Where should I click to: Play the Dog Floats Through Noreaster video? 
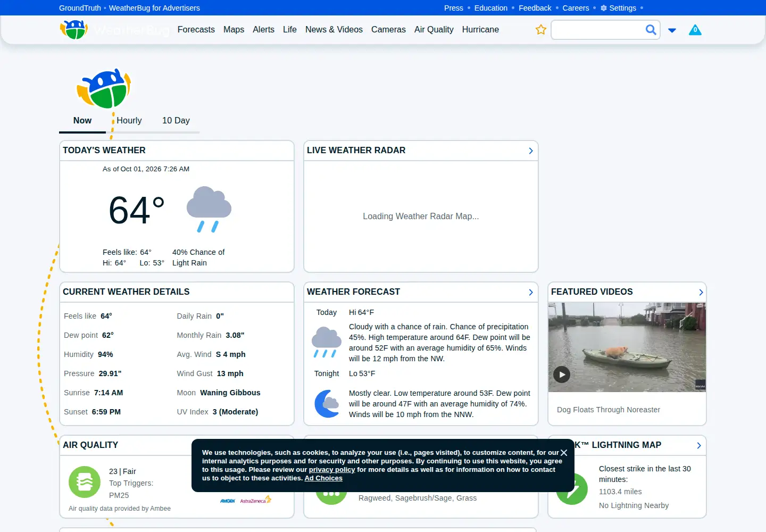pos(562,375)
